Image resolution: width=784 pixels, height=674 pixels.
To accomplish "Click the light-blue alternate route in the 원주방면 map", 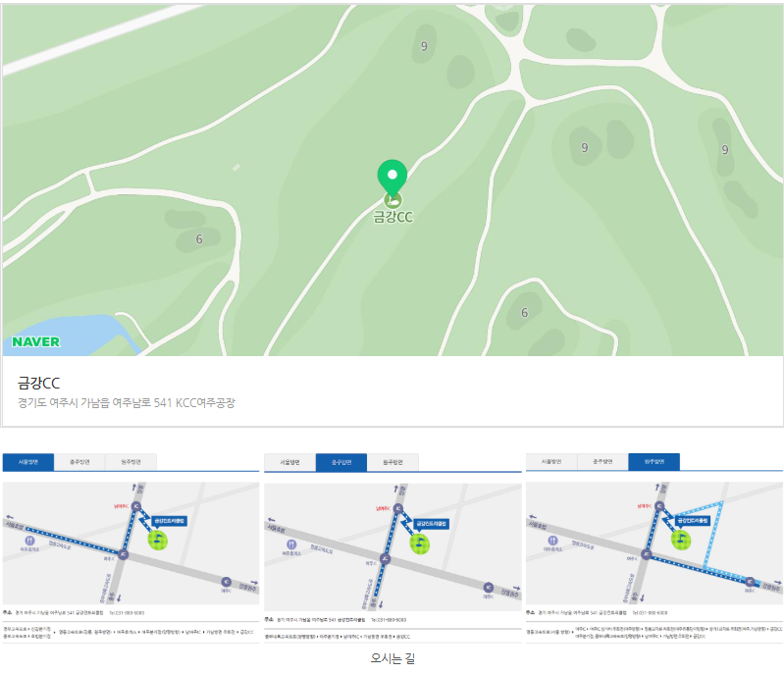I will pos(714,534).
